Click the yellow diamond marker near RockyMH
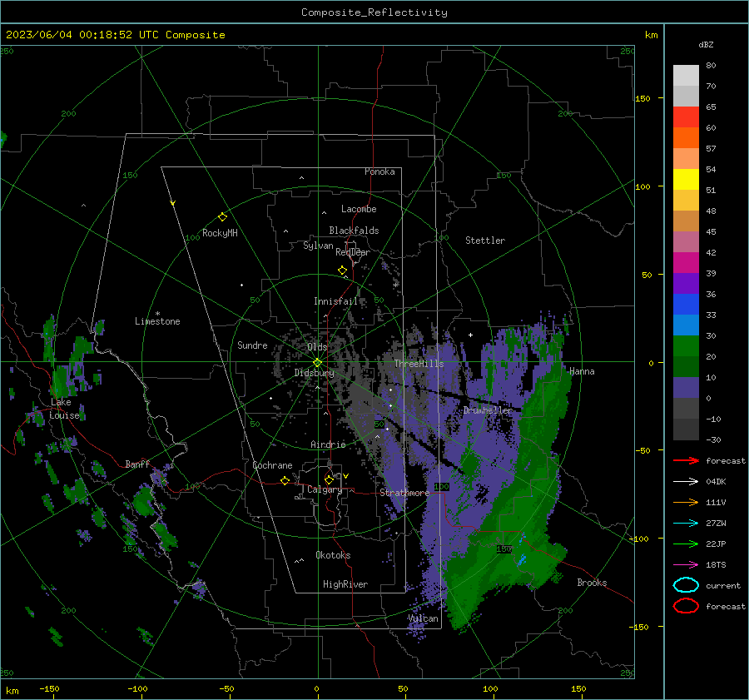The height and width of the screenshot is (700, 749). [222, 217]
